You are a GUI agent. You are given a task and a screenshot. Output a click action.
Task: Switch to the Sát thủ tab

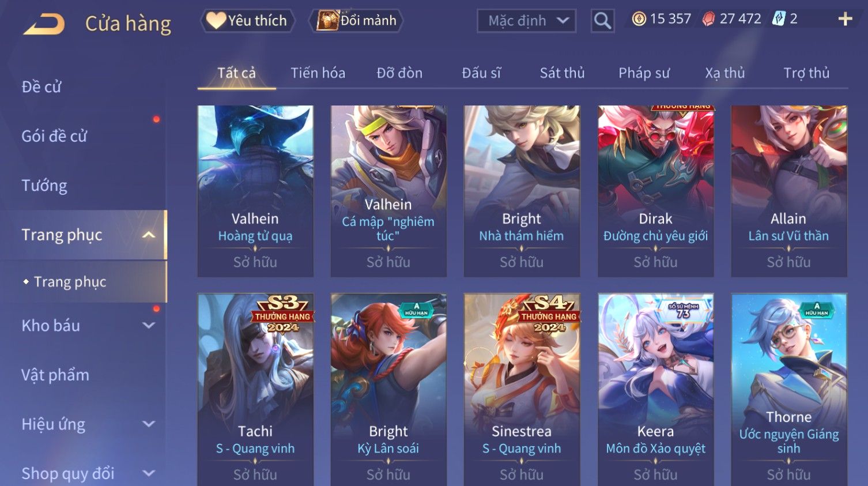tap(562, 73)
